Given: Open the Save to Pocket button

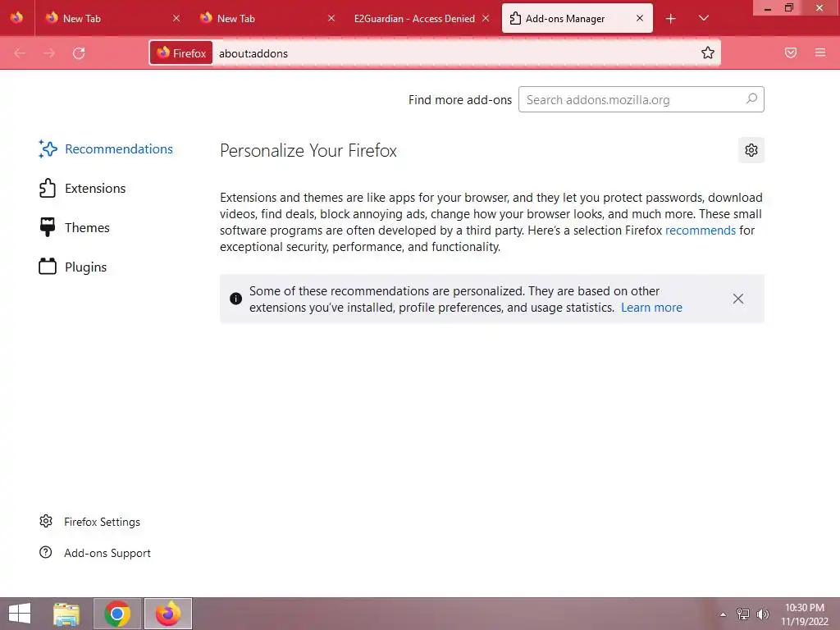Looking at the screenshot, I should (x=791, y=53).
